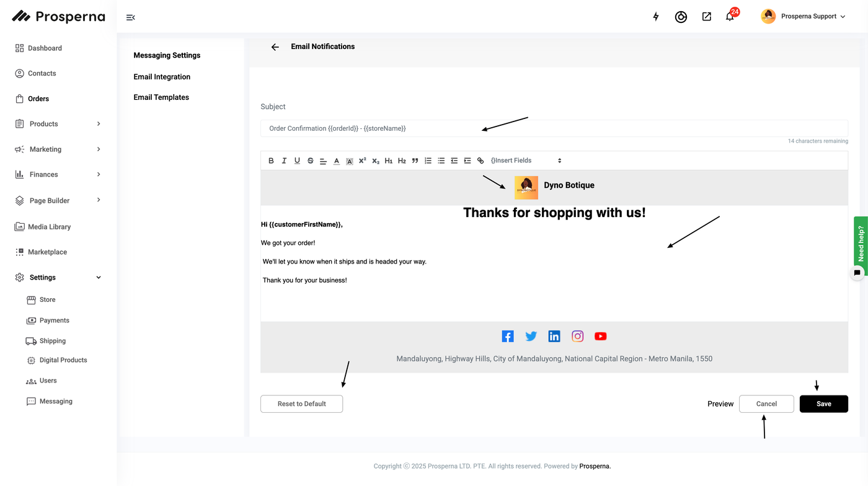
Task: Collapse the sidebar with the menu icon
Action: [130, 17]
